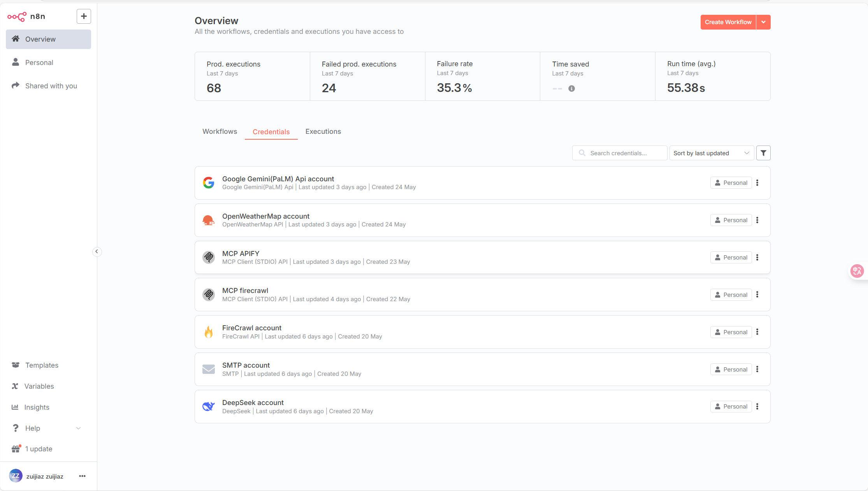Open three-dot menu for MCP APIFY
This screenshot has height=491, width=868.
point(757,258)
